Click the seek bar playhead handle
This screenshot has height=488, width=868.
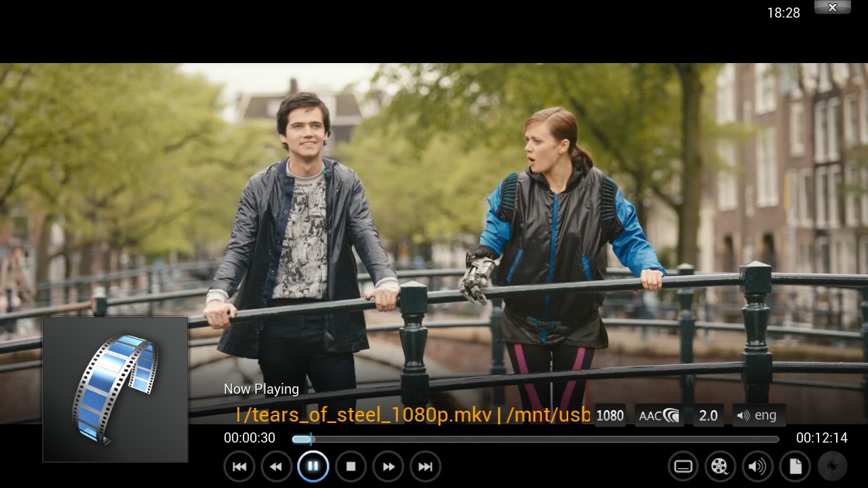311,439
